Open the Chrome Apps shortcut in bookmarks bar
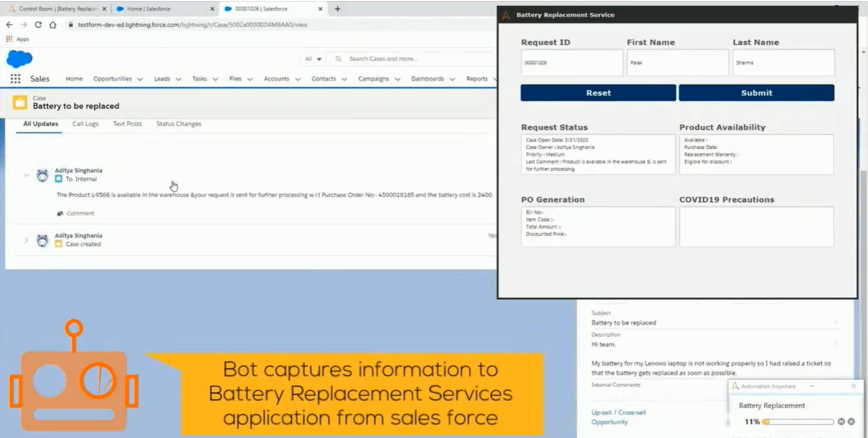Viewport: 868px width, 438px height. (17, 39)
